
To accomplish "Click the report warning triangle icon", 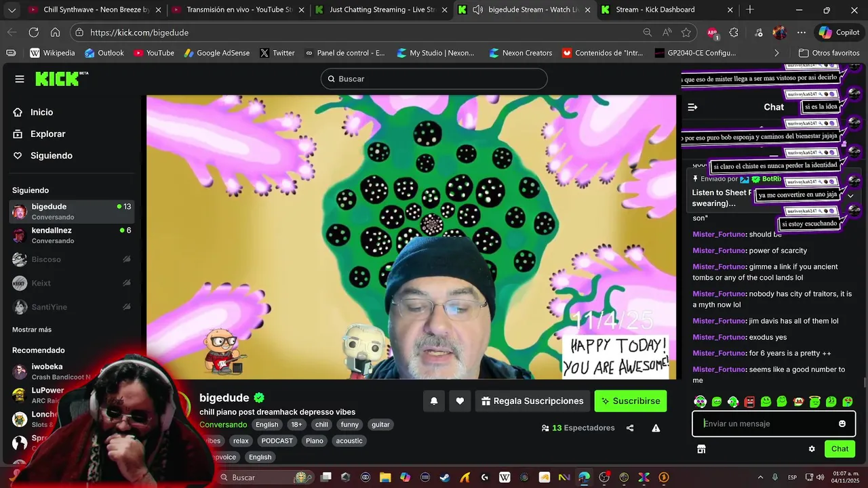I will pyautogui.click(x=656, y=428).
